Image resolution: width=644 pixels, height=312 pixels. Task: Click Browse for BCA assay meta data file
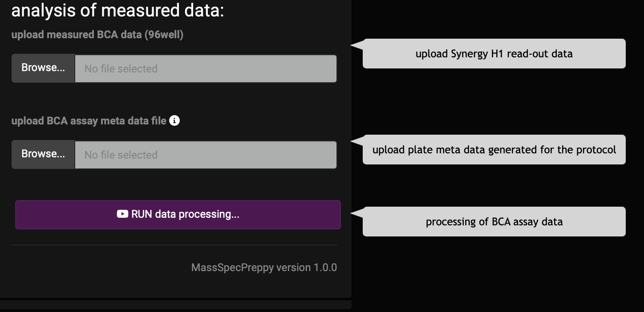pos(43,154)
